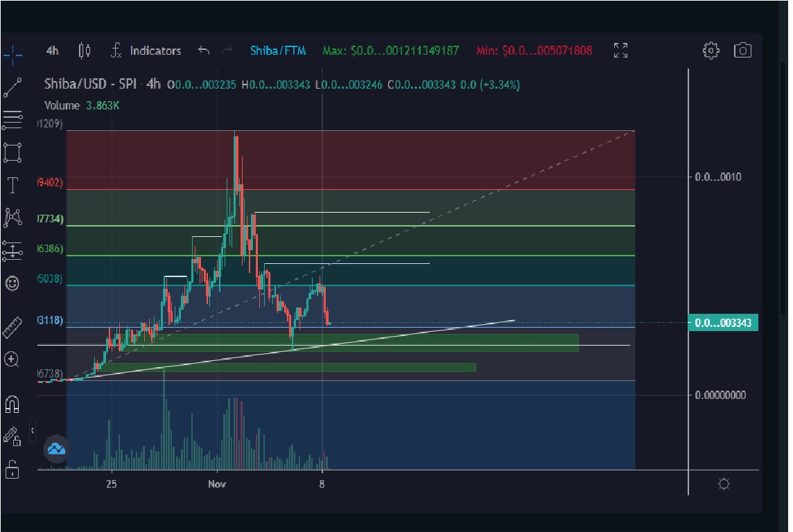Viewport: 793px width, 532px height.
Task: Open the Fibonacci and horizontal lines tool
Action: click(x=12, y=120)
